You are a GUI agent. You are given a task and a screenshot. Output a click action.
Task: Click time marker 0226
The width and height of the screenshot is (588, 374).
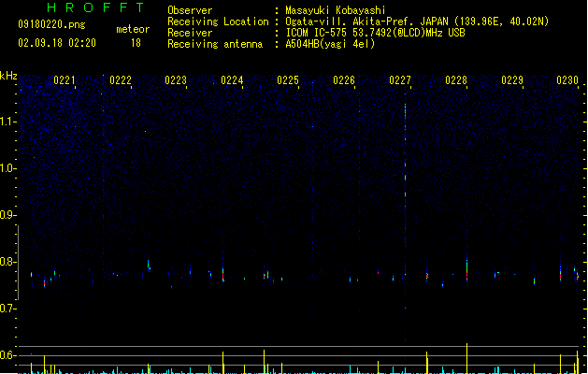point(344,80)
